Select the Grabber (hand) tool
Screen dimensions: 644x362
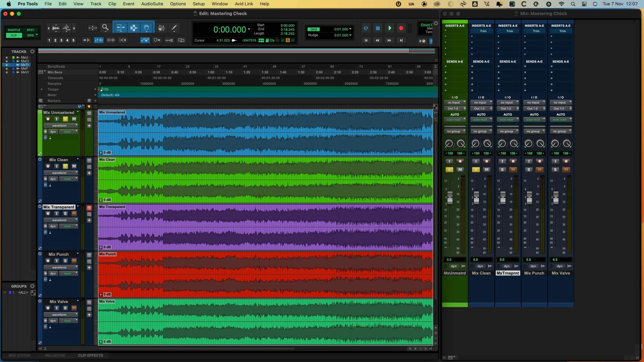click(x=147, y=28)
